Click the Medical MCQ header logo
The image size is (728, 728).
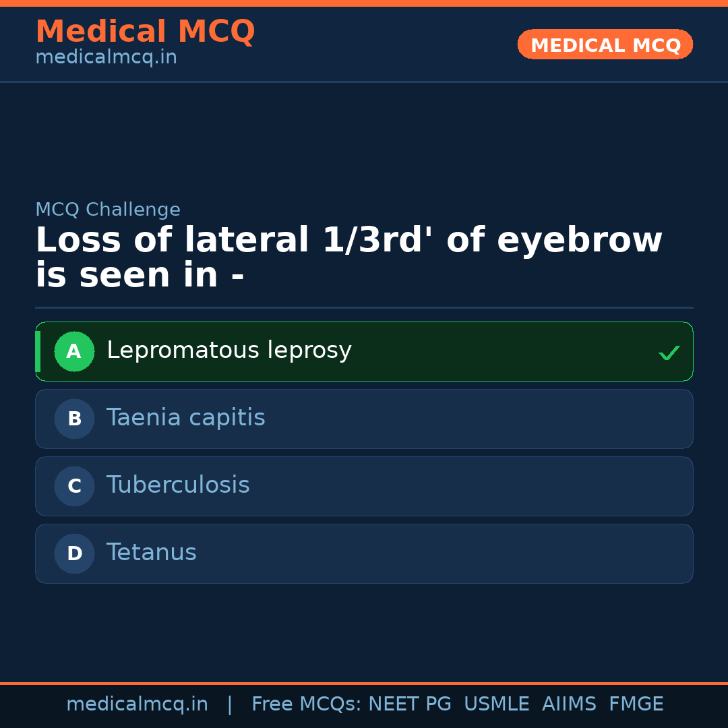(145, 32)
